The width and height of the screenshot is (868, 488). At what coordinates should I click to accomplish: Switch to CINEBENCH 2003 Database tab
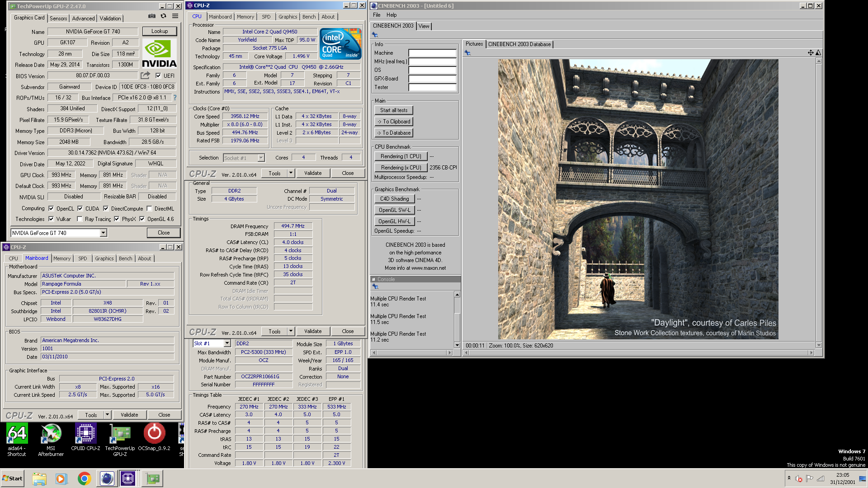pos(519,44)
